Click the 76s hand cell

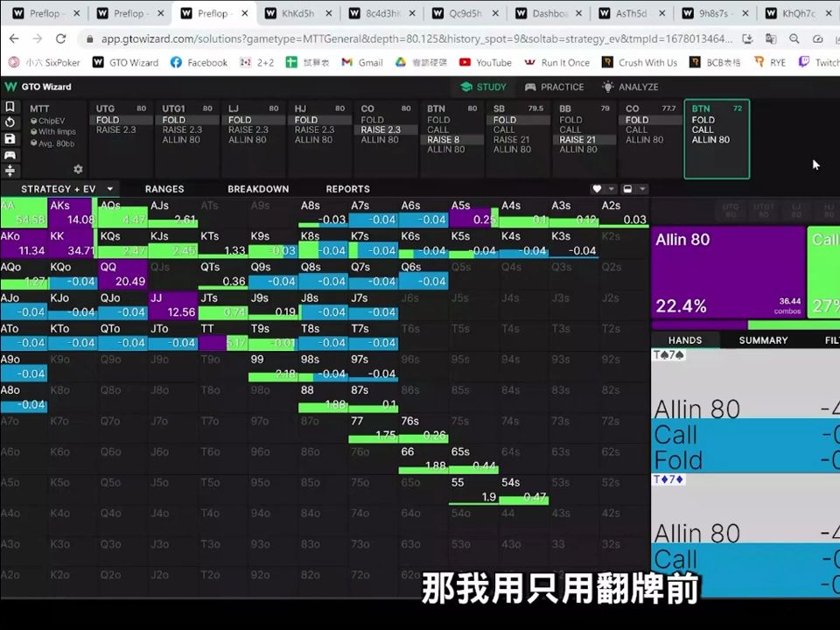(423, 429)
